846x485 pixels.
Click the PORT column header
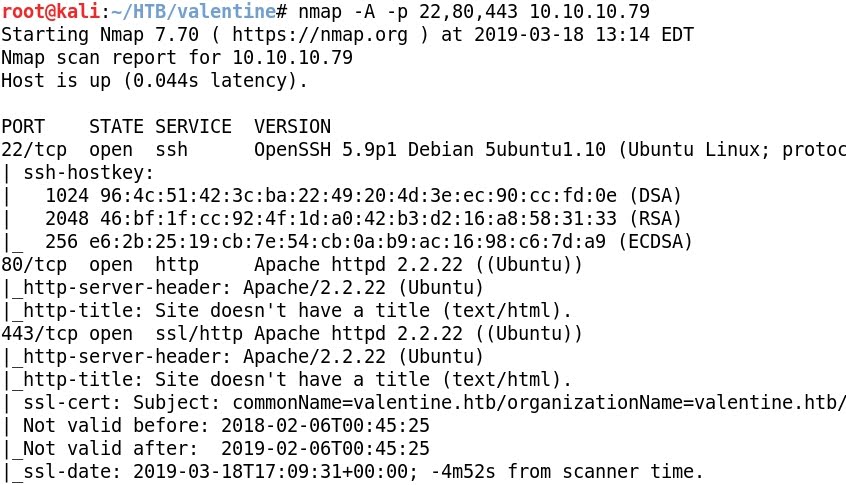[23, 126]
